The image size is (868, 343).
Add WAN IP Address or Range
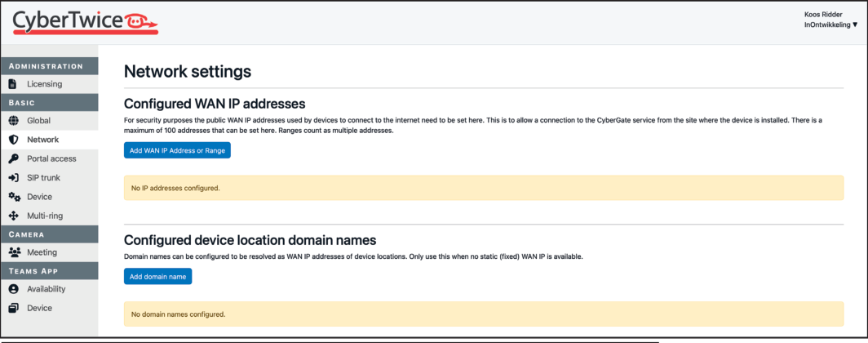coord(177,151)
